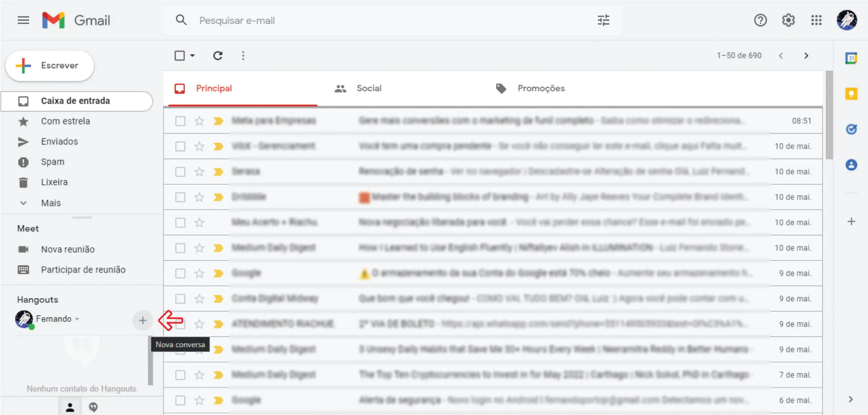Open the Spam folder
Screen dimensions: 868x415
tap(77, 162)
